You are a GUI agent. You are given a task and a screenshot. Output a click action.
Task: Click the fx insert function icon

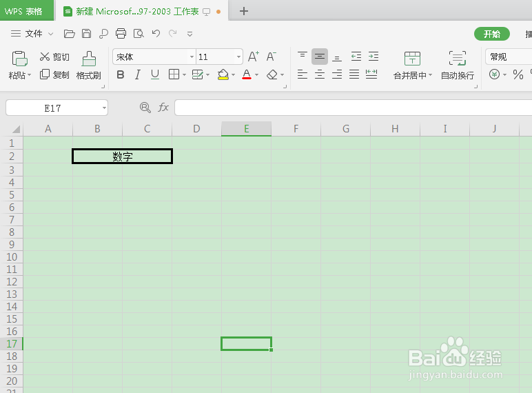tap(163, 108)
